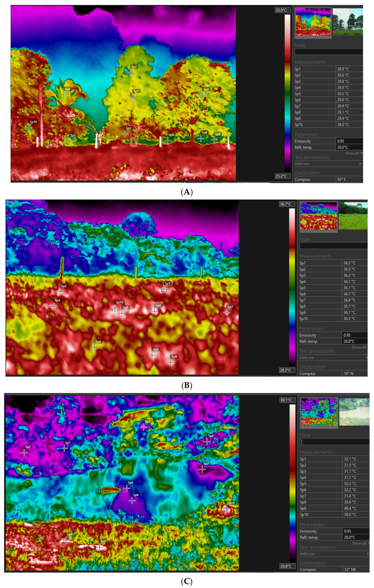Select the Sp10 spot crosshair in thermal image A
This screenshot has width=374, height=588.
(x=29, y=127)
